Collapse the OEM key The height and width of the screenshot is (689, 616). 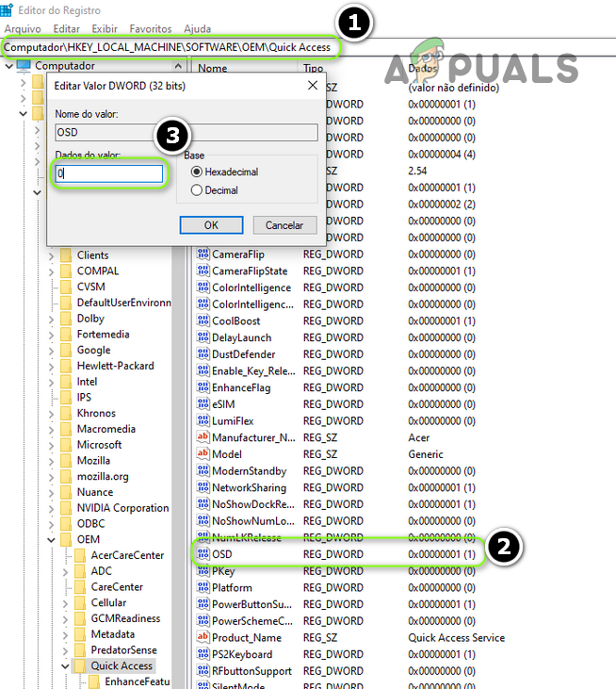pyautogui.click(x=51, y=539)
